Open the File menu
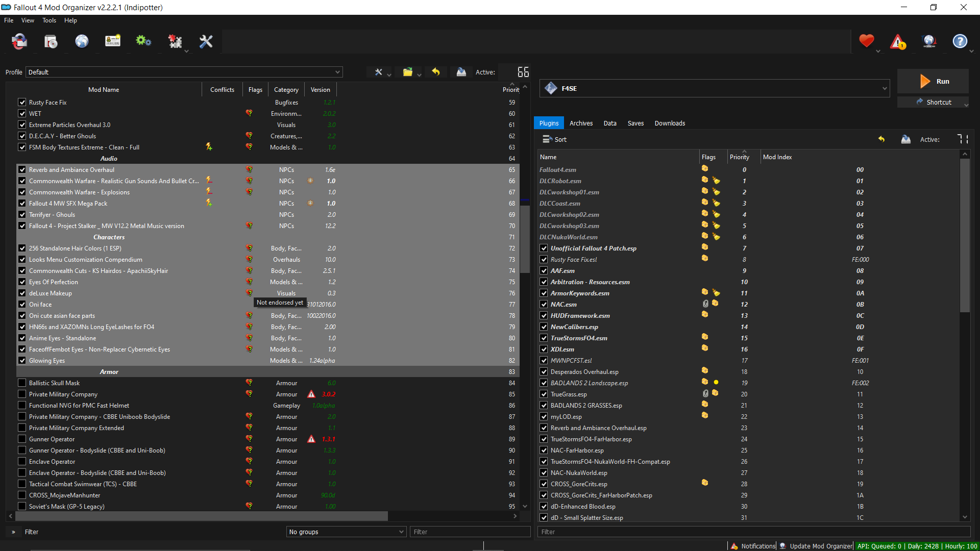Image resolution: width=980 pixels, height=551 pixels. [x=9, y=20]
